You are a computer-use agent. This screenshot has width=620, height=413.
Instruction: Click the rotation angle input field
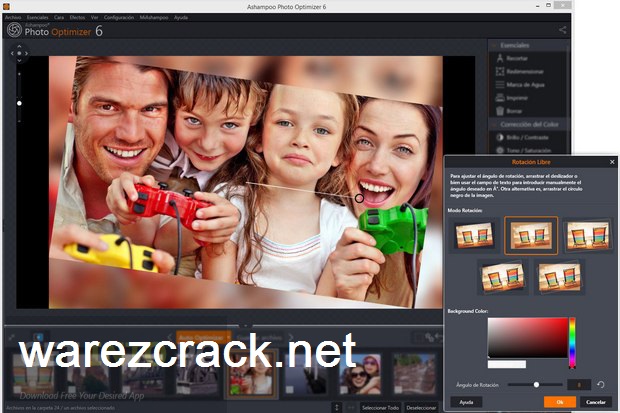(x=579, y=385)
